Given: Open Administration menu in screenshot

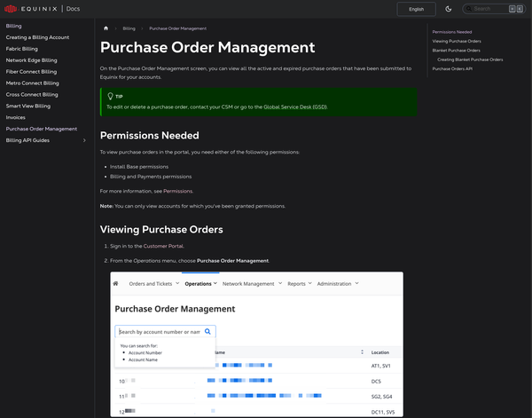Looking at the screenshot, I should click(x=338, y=283).
